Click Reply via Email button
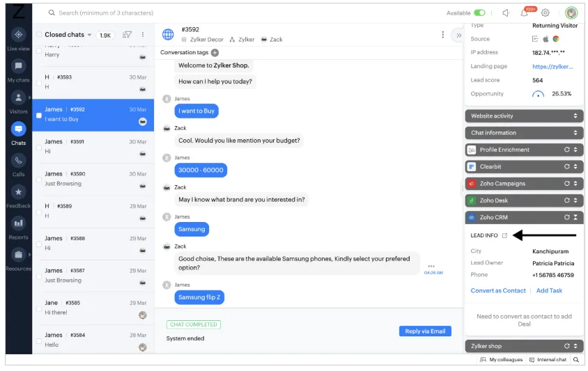This screenshot has width=588, height=371. [425, 331]
